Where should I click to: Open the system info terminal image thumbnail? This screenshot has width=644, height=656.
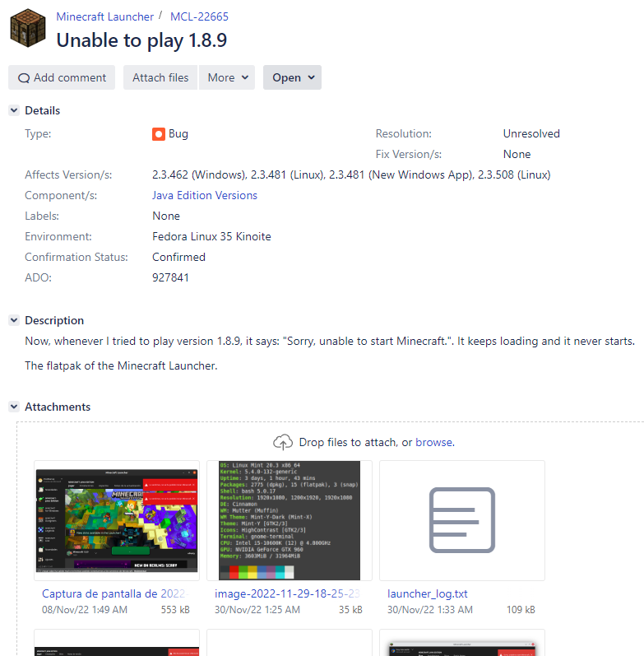[x=290, y=520]
